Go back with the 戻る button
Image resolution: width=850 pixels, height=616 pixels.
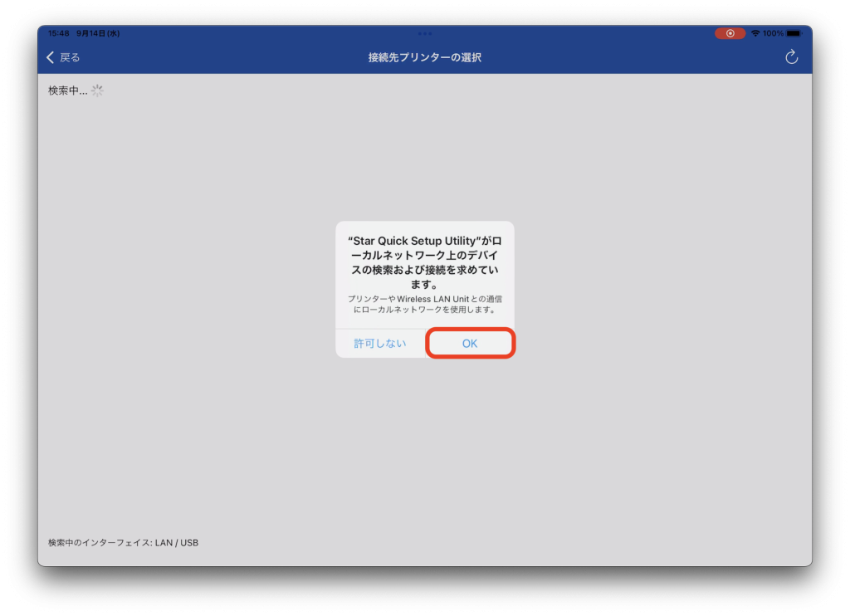click(x=63, y=57)
